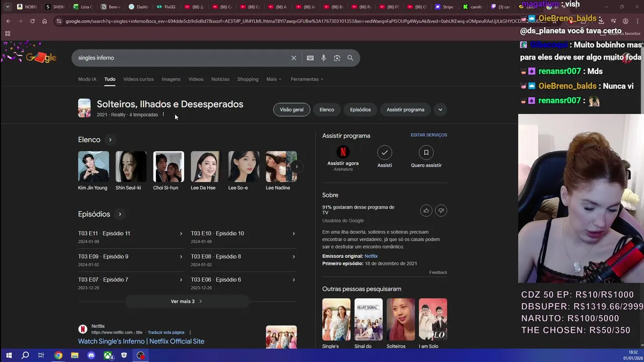
Task: Switch to the Imagens tab
Action: pyautogui.click(x=171, y=79)
